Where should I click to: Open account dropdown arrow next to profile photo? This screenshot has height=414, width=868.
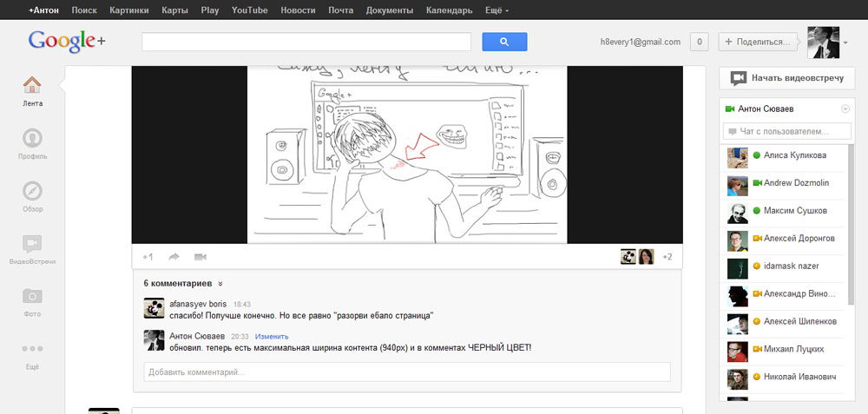[x=845, y=43]
